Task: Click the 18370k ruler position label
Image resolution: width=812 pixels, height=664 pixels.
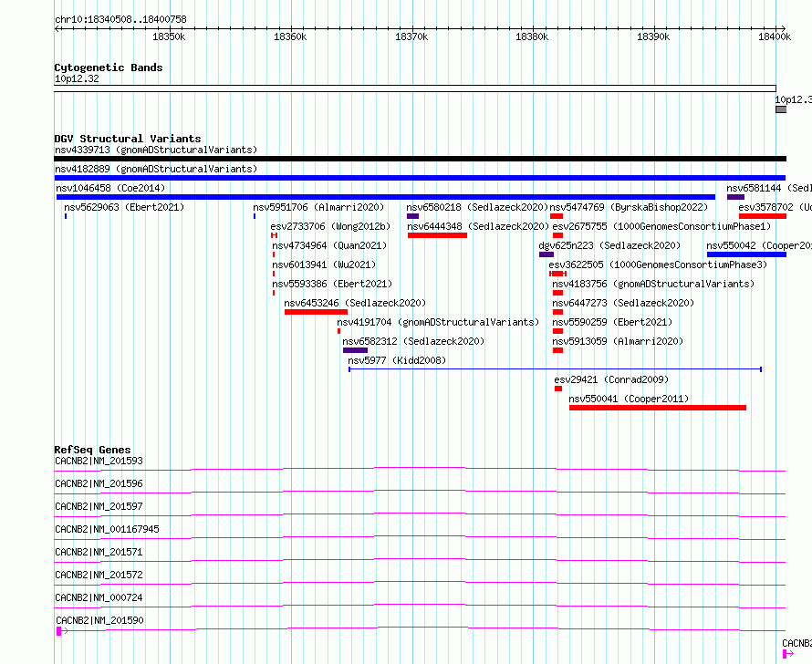Action: tap(411, 36)
